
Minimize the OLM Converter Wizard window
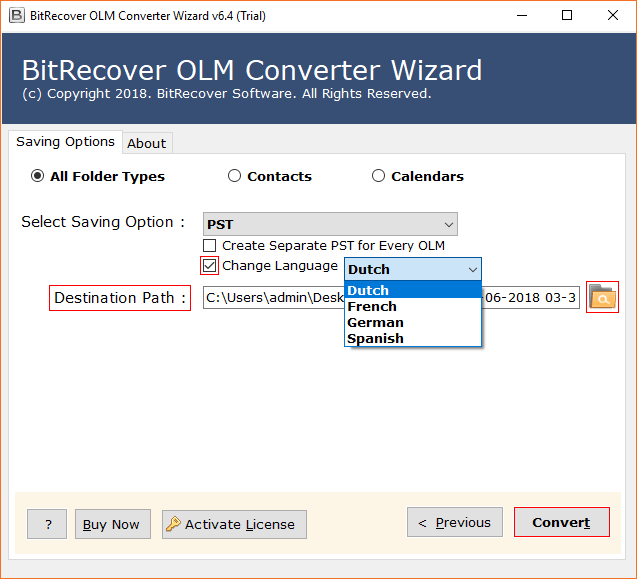tap(522, 15)
